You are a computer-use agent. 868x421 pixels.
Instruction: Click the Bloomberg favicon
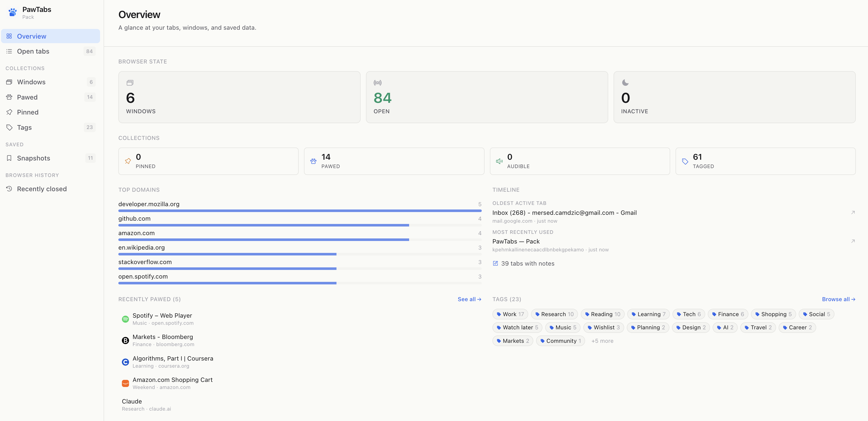point(125,341)
